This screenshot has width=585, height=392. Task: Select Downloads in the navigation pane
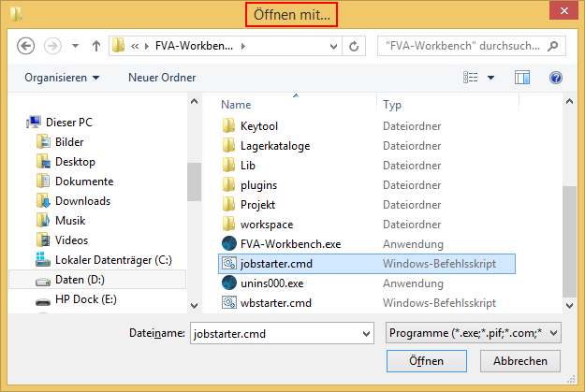[82, 201]
